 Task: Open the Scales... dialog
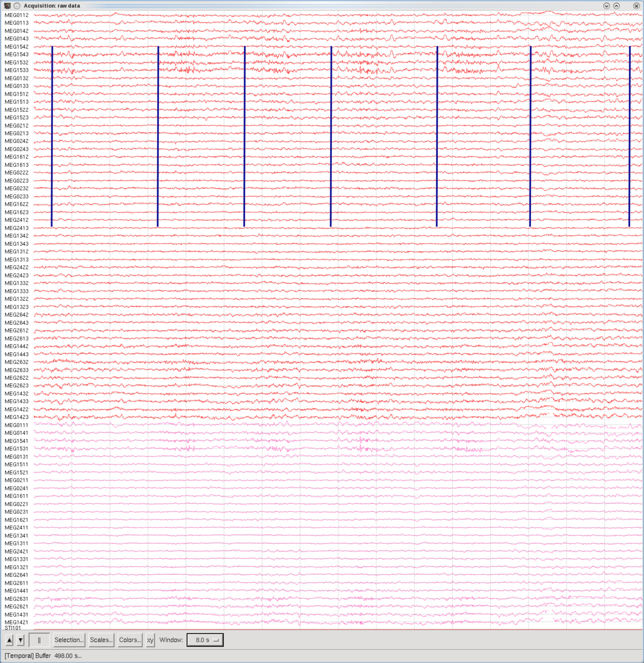[x=101, y=640]
